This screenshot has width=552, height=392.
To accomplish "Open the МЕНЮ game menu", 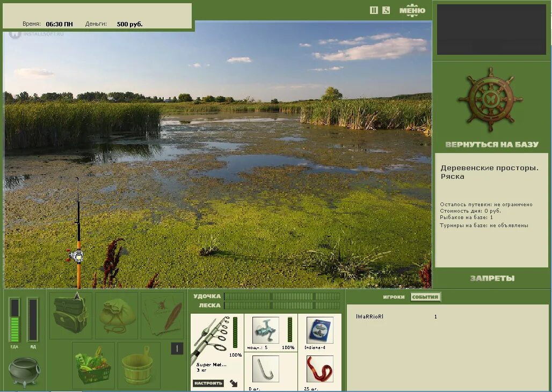I will click(412, 10).
